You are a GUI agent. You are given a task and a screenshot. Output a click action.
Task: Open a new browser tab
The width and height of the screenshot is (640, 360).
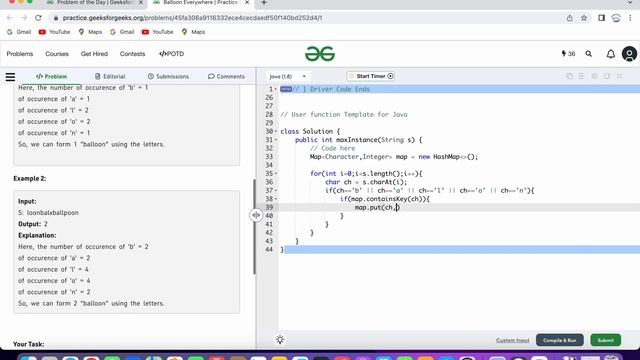click(x=264, y=3)
